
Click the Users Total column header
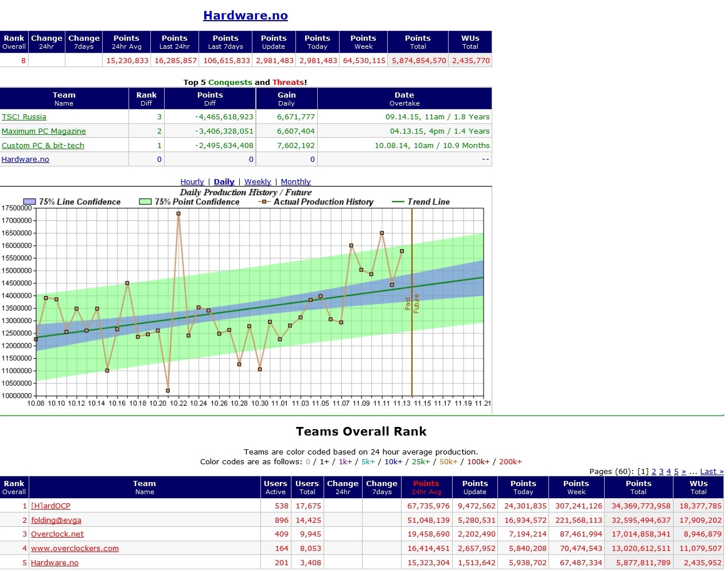[307, 487]
